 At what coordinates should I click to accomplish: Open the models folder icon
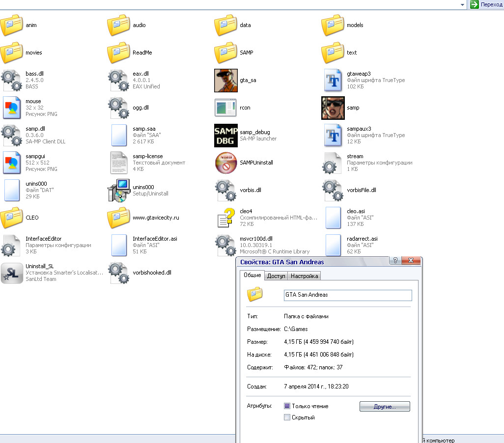click(333, 25)
